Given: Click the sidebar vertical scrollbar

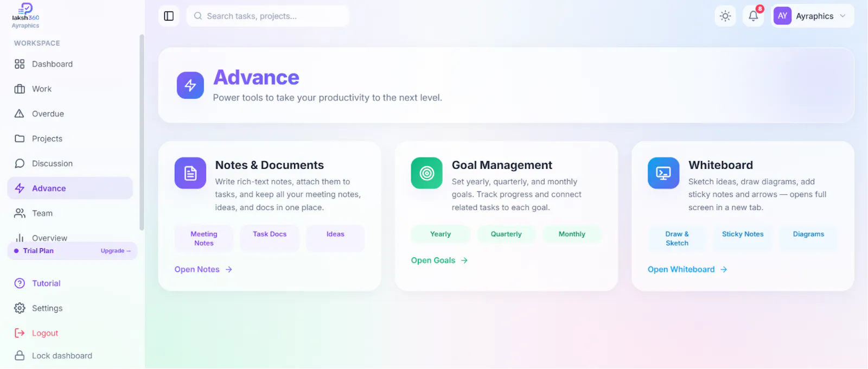Looking at the screenshot, I should tap(142, 132).
